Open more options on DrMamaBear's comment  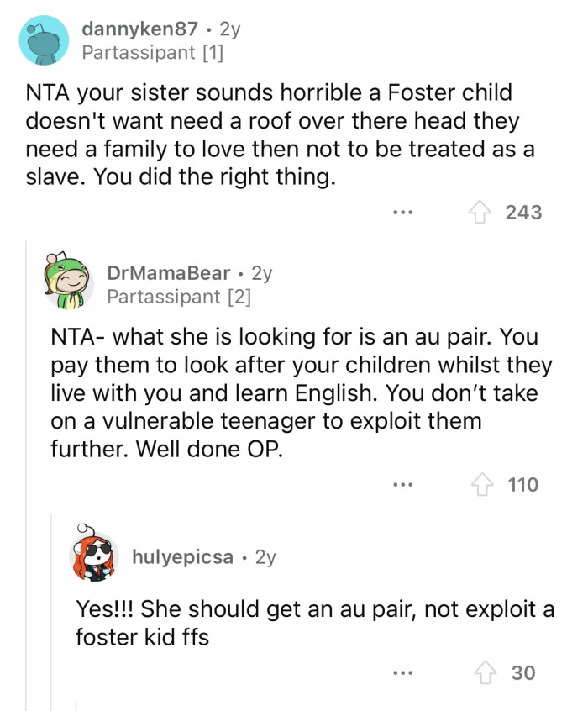[402, 484]
